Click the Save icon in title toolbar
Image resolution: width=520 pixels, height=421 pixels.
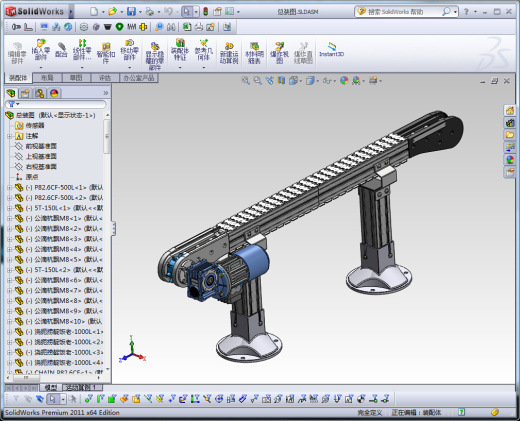(x=132, y=12)
